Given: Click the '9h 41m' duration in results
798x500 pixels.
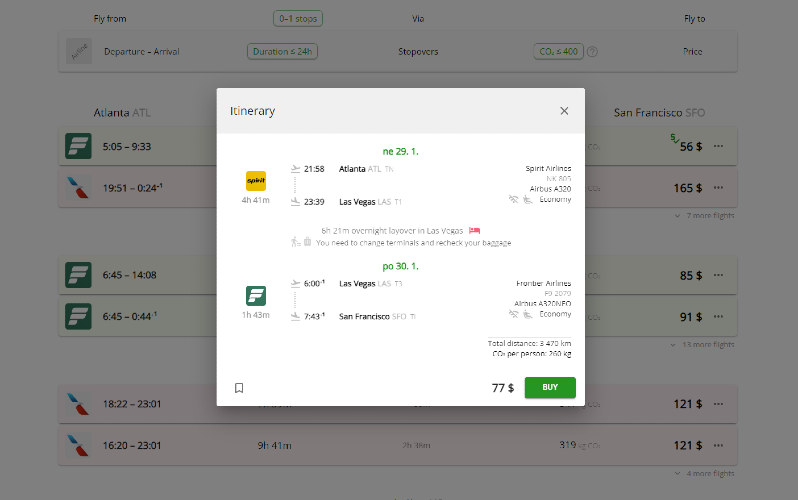Looking at the screenshot, I should [x=274, y=446].
